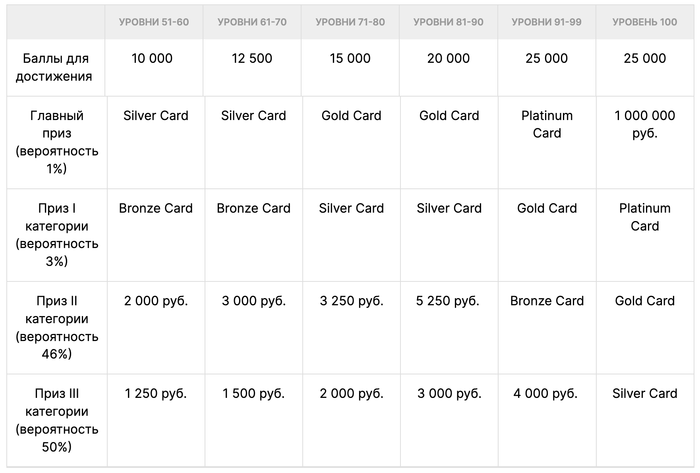Select the "Уровни 61-70" column header
The height and width of the screenshot is (473, 700).
[x=252, y=21]
